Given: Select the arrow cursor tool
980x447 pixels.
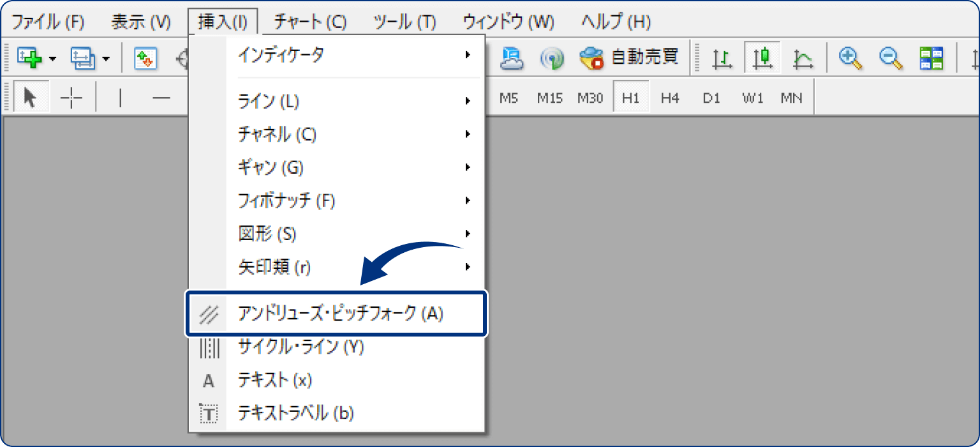Looking at the screenshot, I should (31, 97).
